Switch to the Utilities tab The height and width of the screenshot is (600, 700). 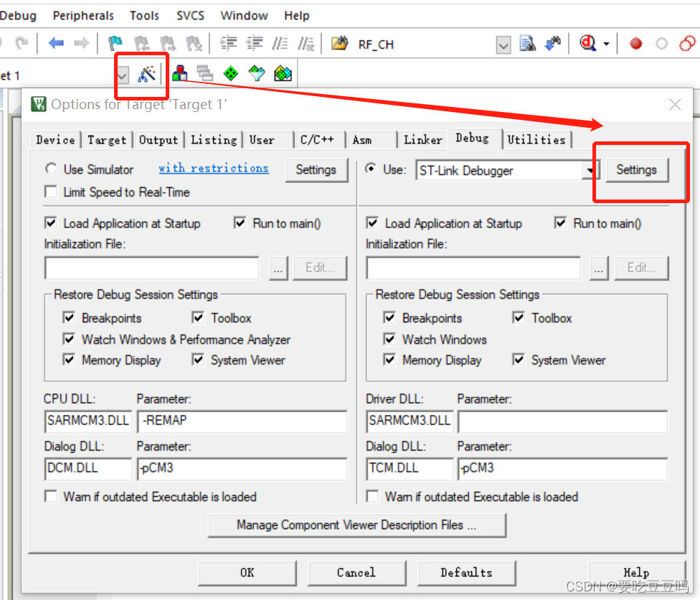click(536, 140)
